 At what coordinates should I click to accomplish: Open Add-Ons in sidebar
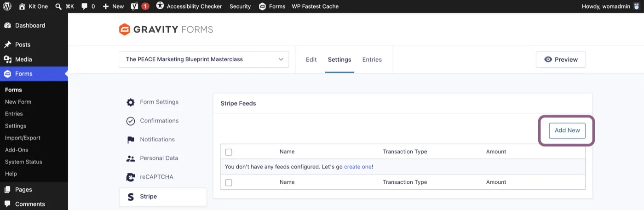pos(17,150)
